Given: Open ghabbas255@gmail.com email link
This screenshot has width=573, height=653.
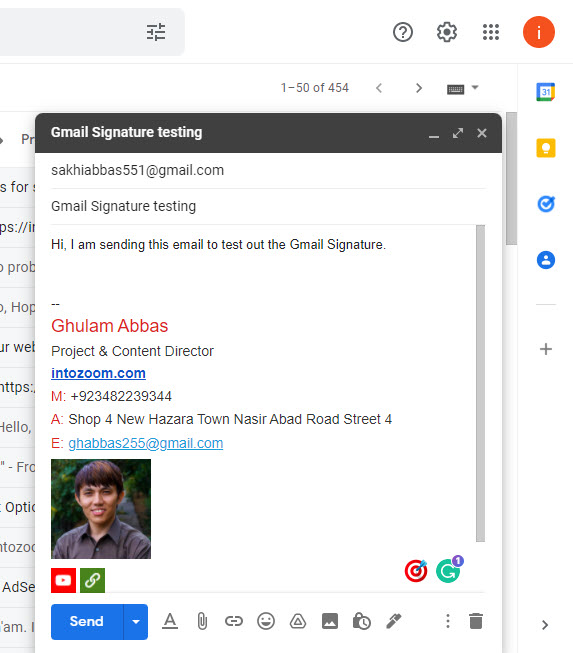Looking at the screenshot, I should point(146,443).
